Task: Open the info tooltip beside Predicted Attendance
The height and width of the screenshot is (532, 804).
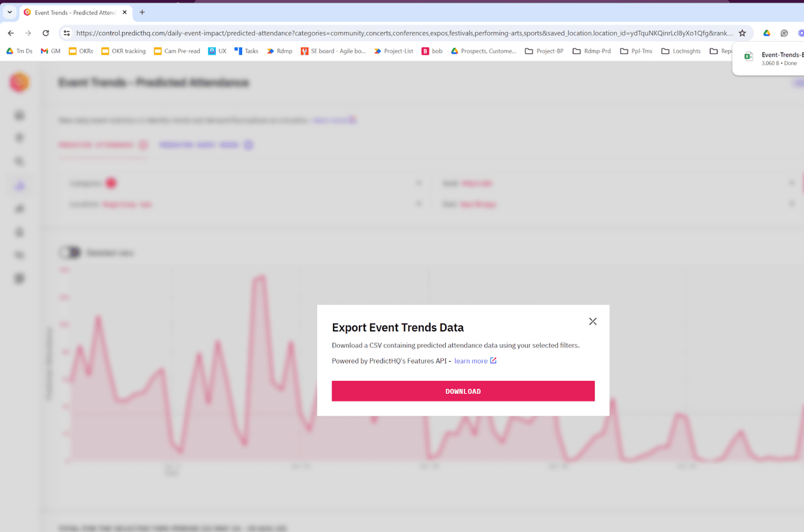Action: tap(142, 144)
